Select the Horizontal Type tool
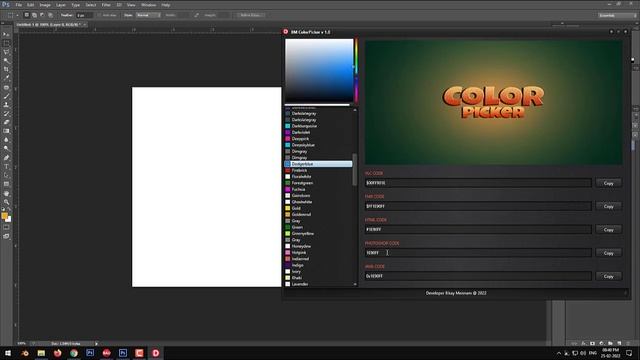This screenshot has width=640, height=360. tap(6, 167)
